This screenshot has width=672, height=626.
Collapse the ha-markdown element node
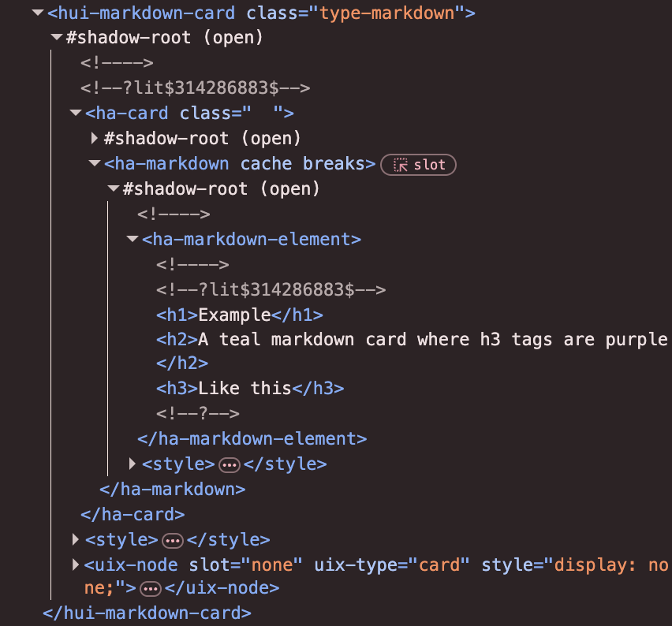click(x=95, y=164)
